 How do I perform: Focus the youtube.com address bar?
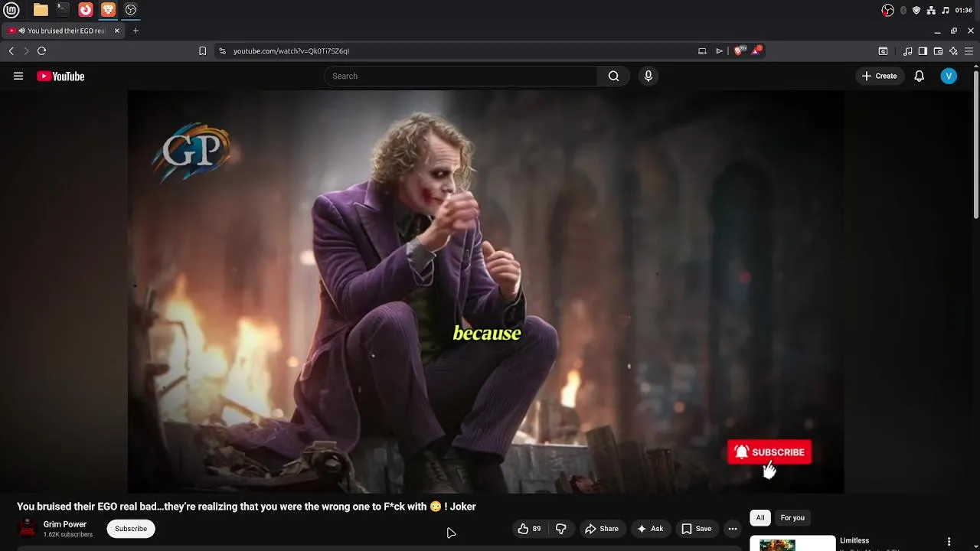tap(459, 51)
